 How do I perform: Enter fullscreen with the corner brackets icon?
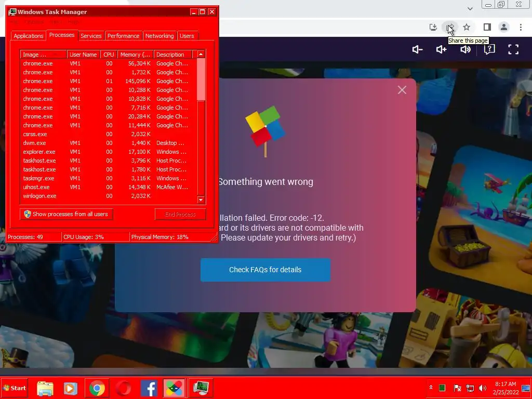[513, 49]
